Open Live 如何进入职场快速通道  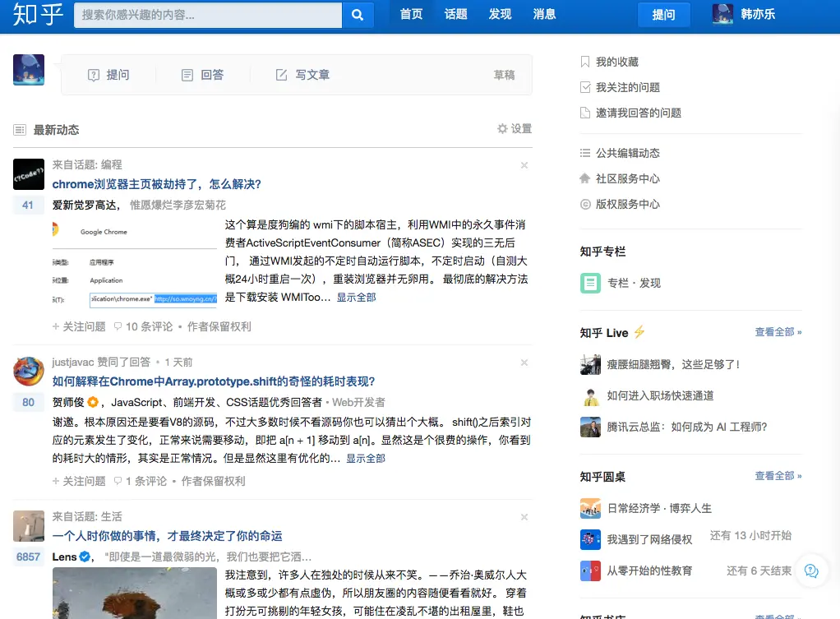coord(660,396)
